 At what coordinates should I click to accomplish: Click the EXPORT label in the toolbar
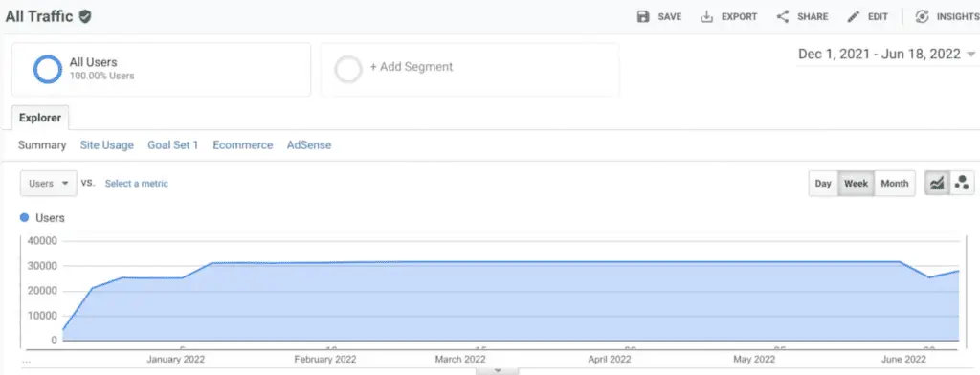pos(740,17)
